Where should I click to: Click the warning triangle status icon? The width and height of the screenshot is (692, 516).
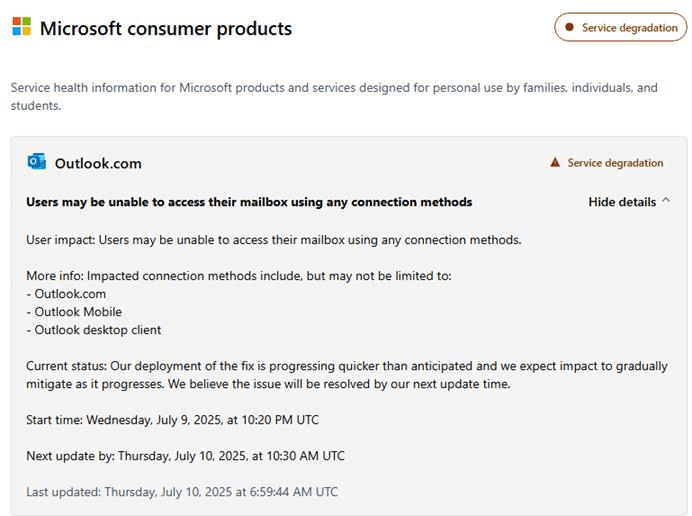(555, 163)
